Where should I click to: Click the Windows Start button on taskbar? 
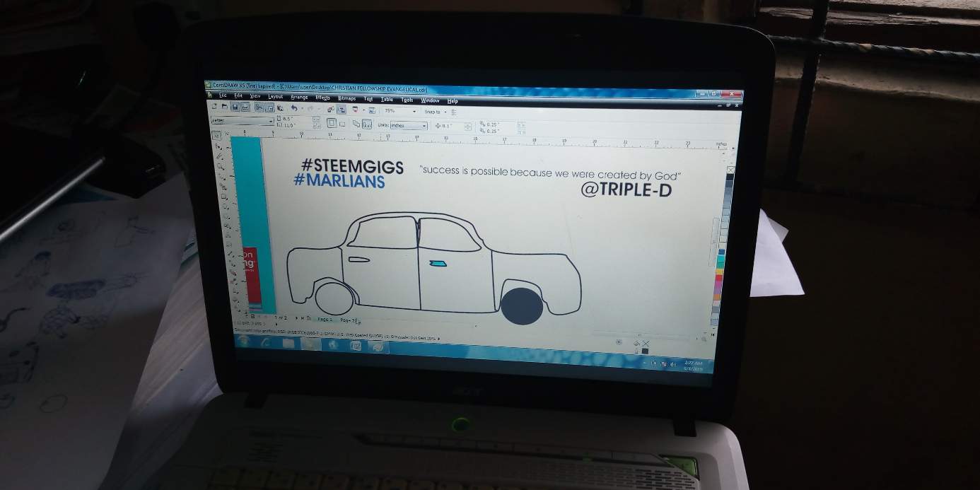[244, 341]
